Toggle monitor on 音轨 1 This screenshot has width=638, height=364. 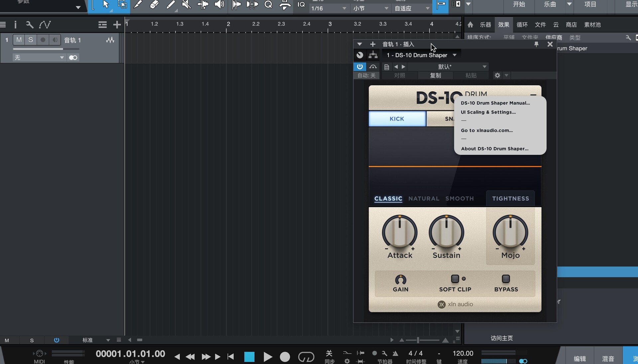(x=55, y=40)
